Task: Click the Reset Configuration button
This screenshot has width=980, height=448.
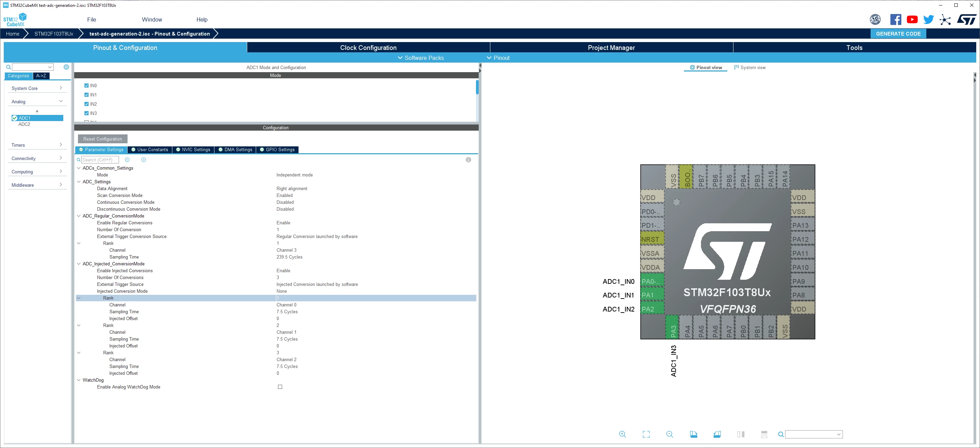Action: (x=103, y=139)
